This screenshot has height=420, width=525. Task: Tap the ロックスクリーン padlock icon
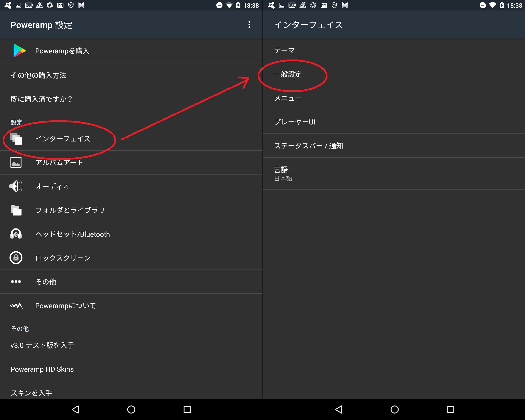(16, 258)
